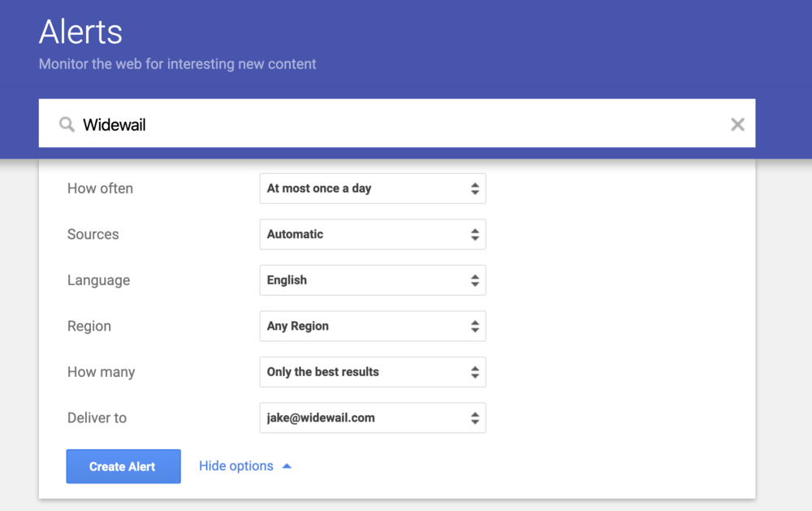The height and width of the screenshot is (511, 812).
Task: Open the How often frequency dropdown
Action: click(365, 188)
